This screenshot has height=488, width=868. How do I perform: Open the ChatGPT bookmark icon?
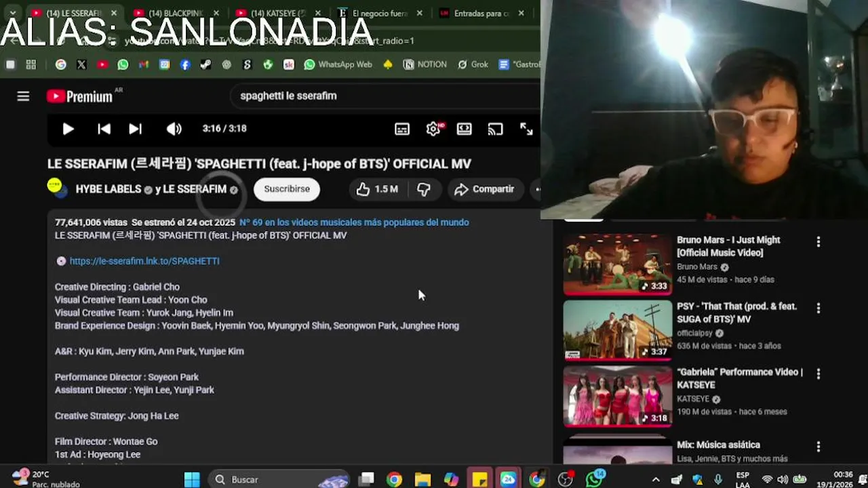(x=226, y=64)
